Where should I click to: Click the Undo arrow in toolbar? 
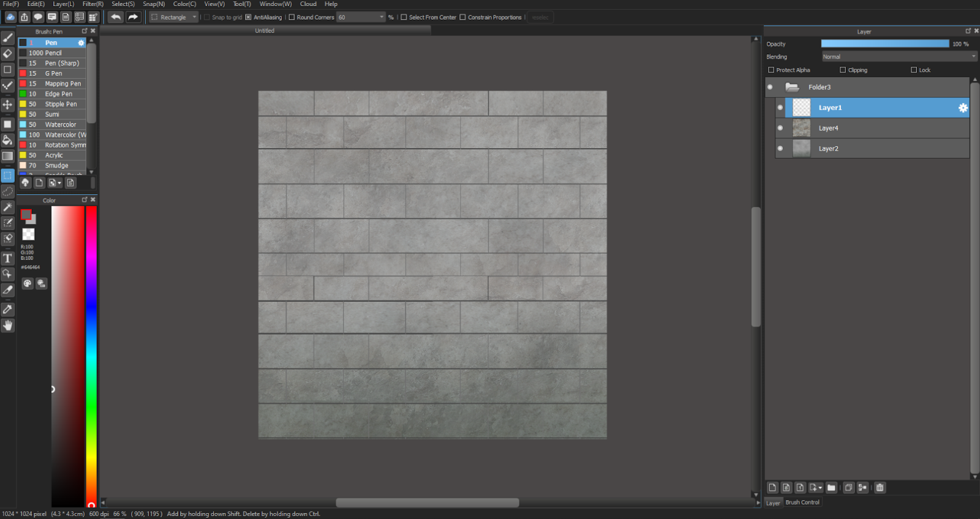tap(115, 17)
